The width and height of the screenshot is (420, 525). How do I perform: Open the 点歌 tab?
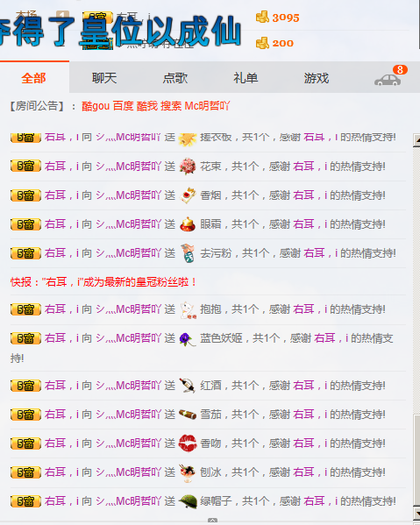tap(174, 78)
